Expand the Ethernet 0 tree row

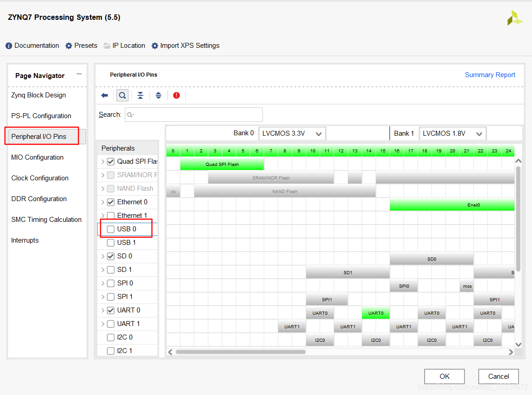[103, 202]
